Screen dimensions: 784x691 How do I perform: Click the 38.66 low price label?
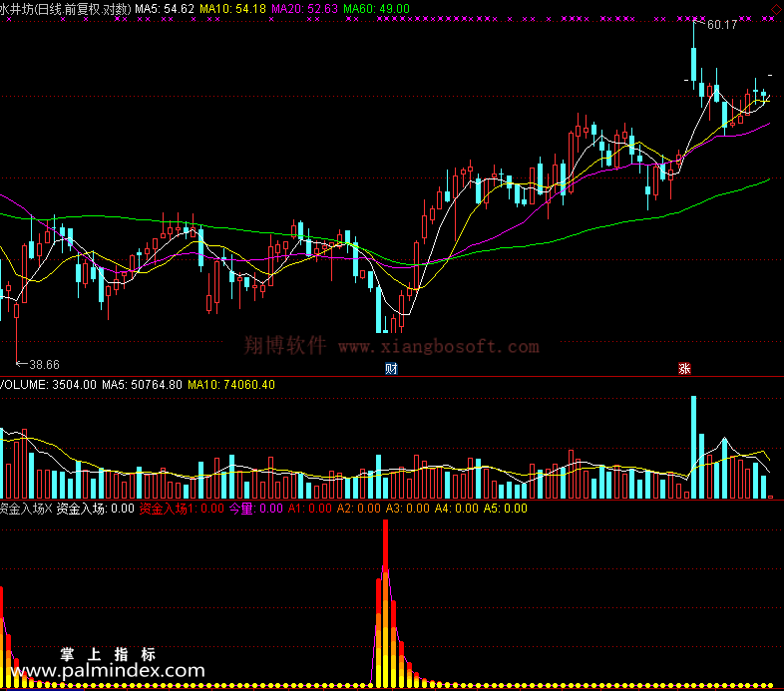coord(44,365)
